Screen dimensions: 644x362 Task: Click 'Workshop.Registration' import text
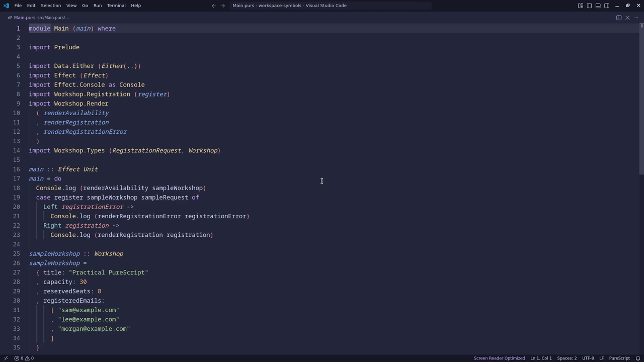92,94
